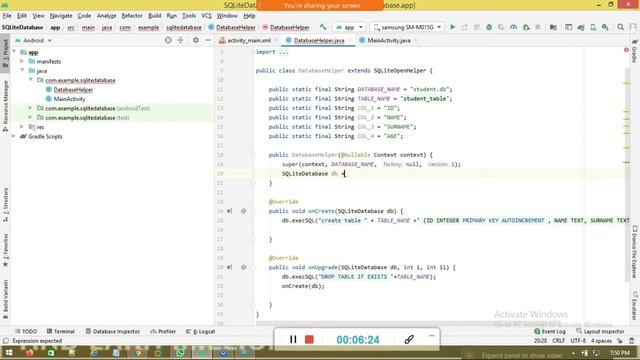Open Firefox from the taskbar

pos(29,353)
